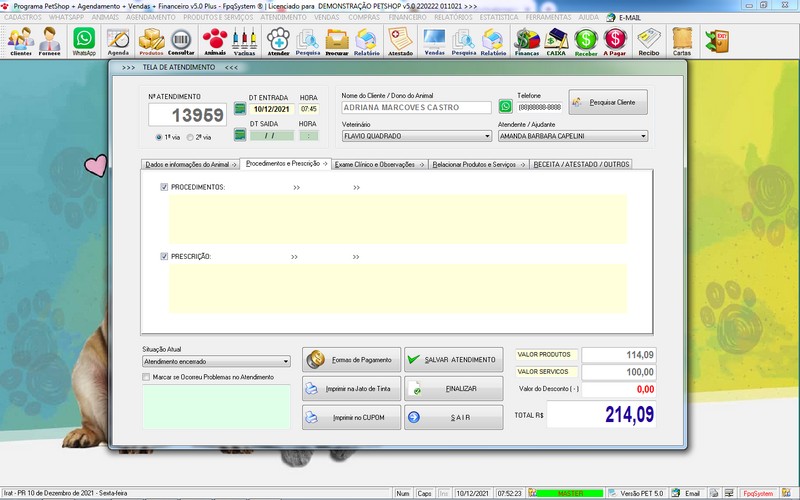Open the Vendas monitor icon
Viewport: 800px width, 500px height.
tap(434, 41)
